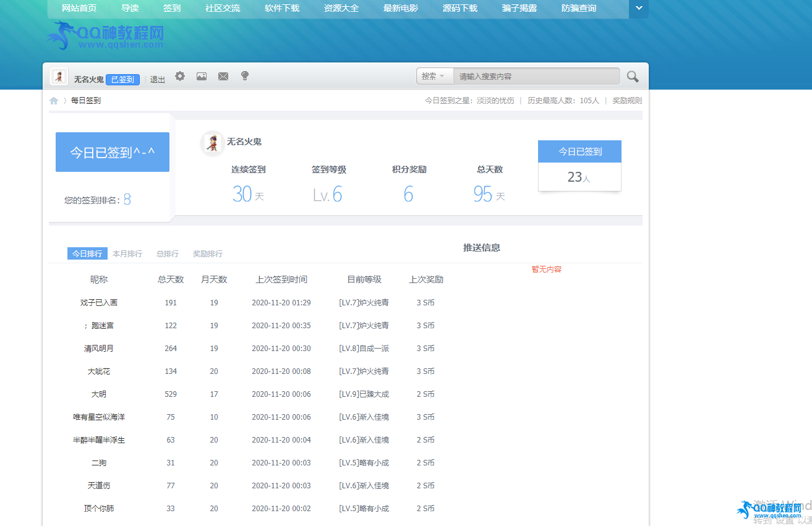The height and width of the screenshot is (526, 812).
Task: Open 资源大全 navigation item
Action: [341, 9]
